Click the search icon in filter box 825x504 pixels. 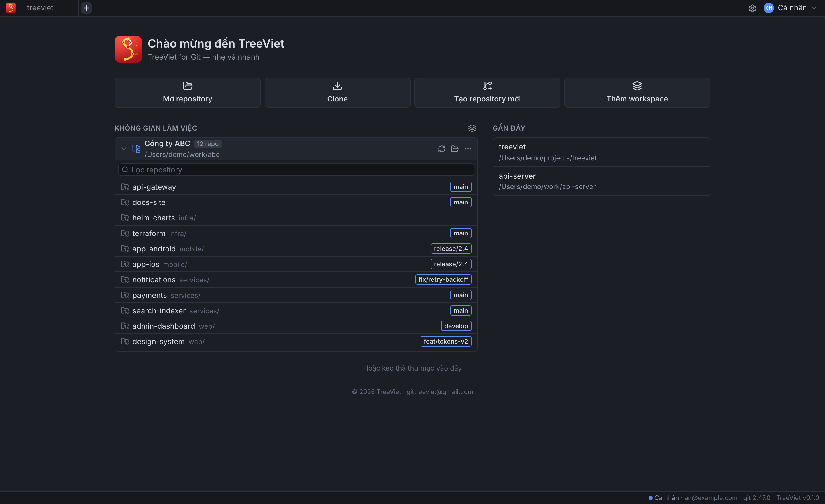[125, 170]
